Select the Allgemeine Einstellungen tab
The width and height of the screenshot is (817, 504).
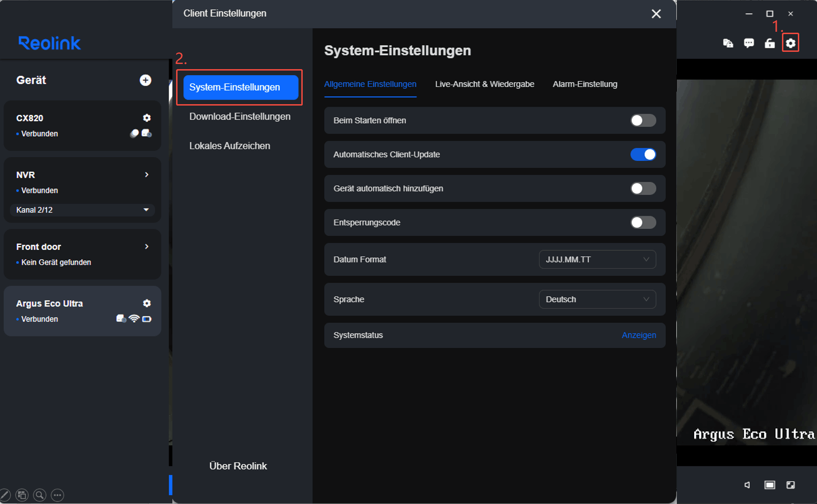click(x=370, y=84)
